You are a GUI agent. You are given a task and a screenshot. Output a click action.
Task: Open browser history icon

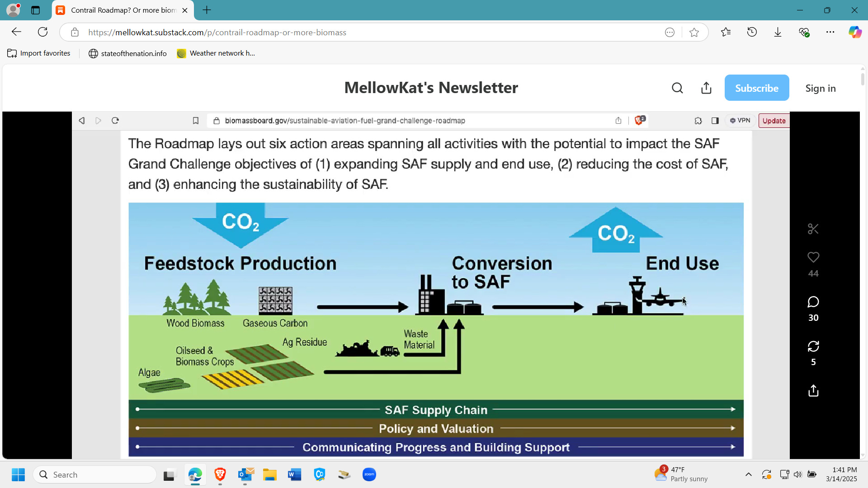point(752,32)
